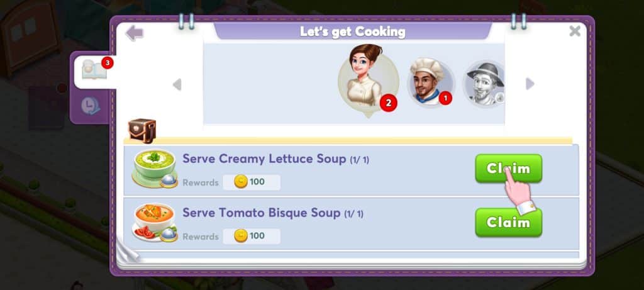The image size is (644, 290).
Task: Select the Serve Tomato Bisque Soup task title
Action: (262, 213)
